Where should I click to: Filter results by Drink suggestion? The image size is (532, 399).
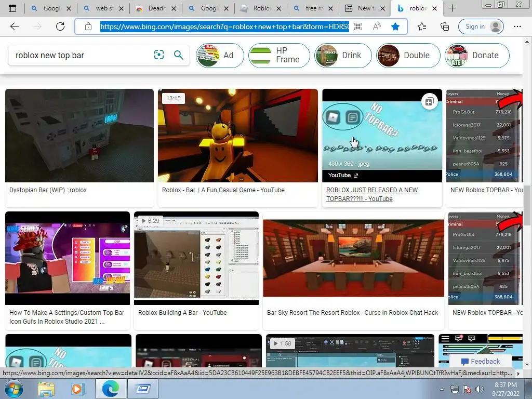(343, 55)
